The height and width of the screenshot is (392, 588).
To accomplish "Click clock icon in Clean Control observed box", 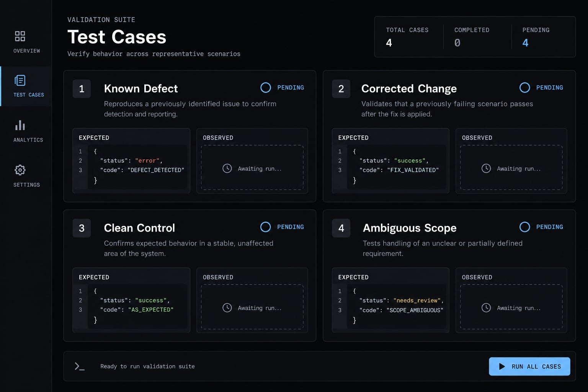I will point(227,308).
